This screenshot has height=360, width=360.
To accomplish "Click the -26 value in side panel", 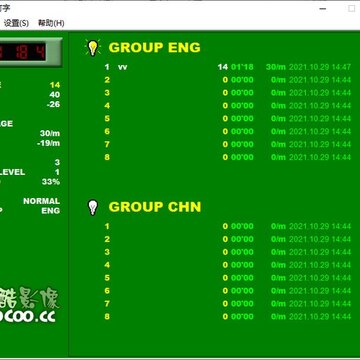I will pyautogui.click(x=53, y=104).
